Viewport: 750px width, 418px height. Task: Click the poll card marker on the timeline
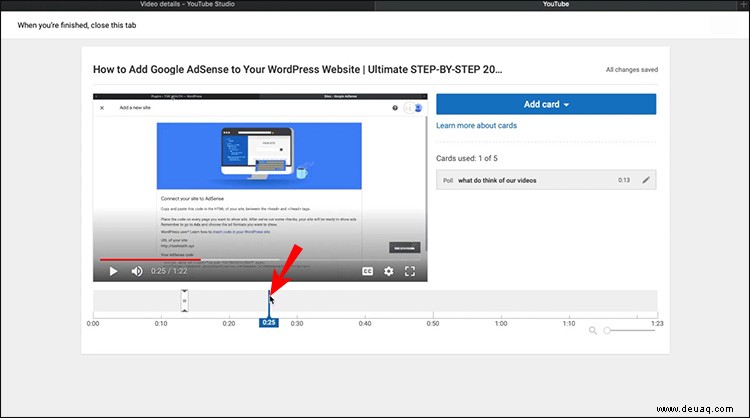tap(185, 300)
